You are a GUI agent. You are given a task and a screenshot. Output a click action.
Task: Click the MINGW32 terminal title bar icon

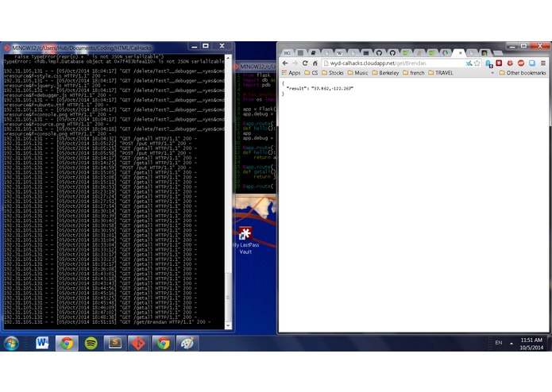[6, 48]
